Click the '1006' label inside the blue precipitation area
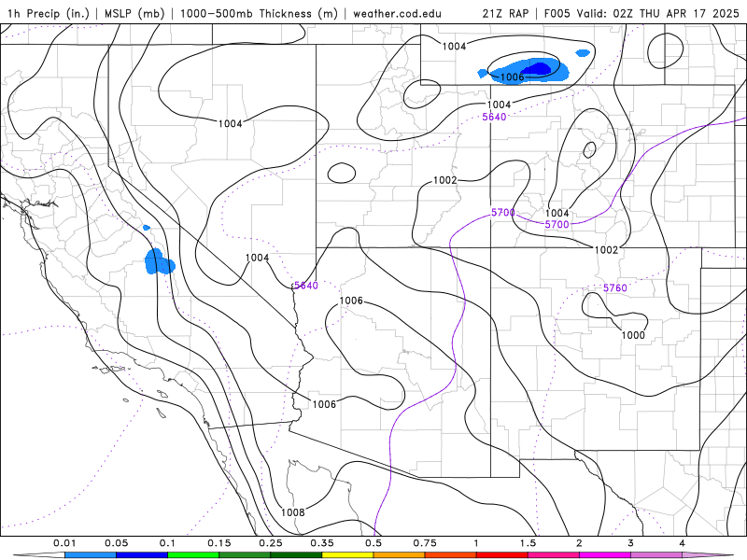Image resolution: width=747 pixels, height=560 pixels. 512,77
